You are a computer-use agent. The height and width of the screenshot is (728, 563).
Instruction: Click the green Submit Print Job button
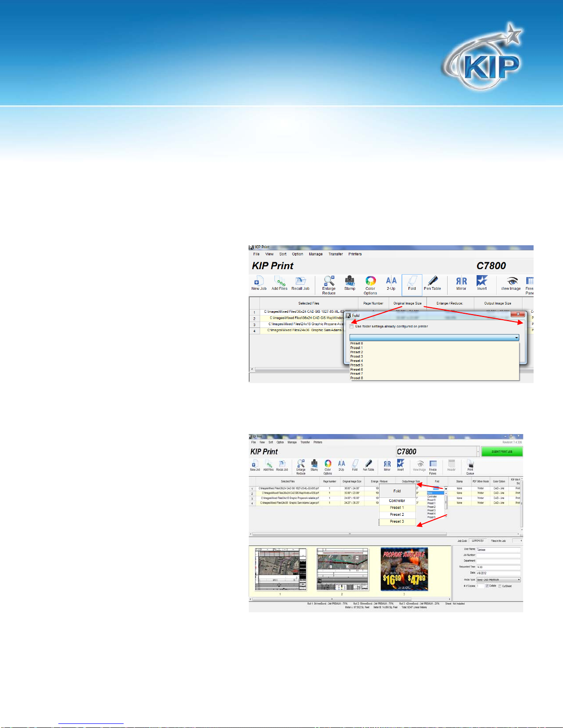point(502,452)
